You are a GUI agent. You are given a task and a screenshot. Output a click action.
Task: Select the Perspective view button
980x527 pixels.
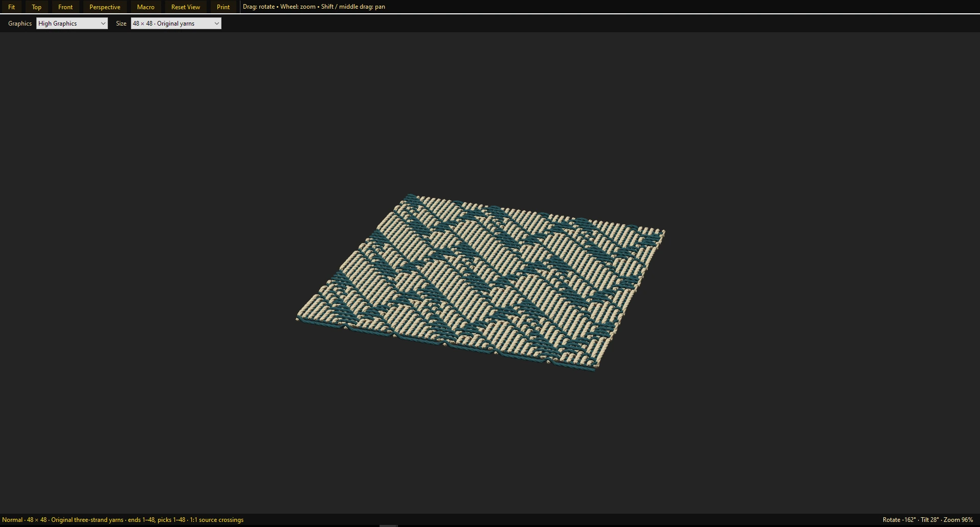coord(105,7)
